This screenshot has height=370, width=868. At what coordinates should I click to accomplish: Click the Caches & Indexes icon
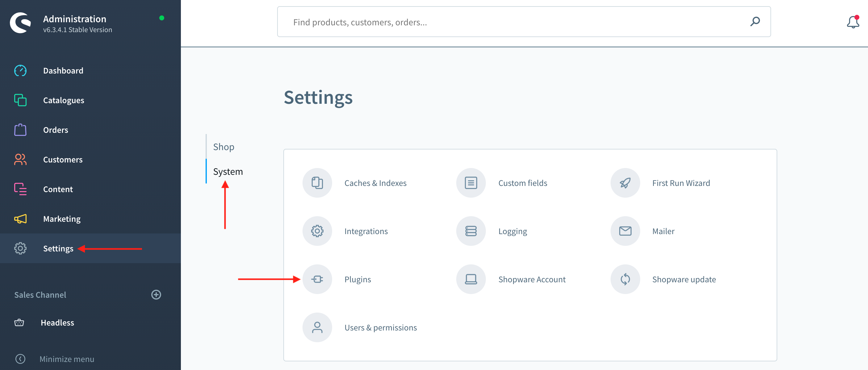click(x=317, y=183)
